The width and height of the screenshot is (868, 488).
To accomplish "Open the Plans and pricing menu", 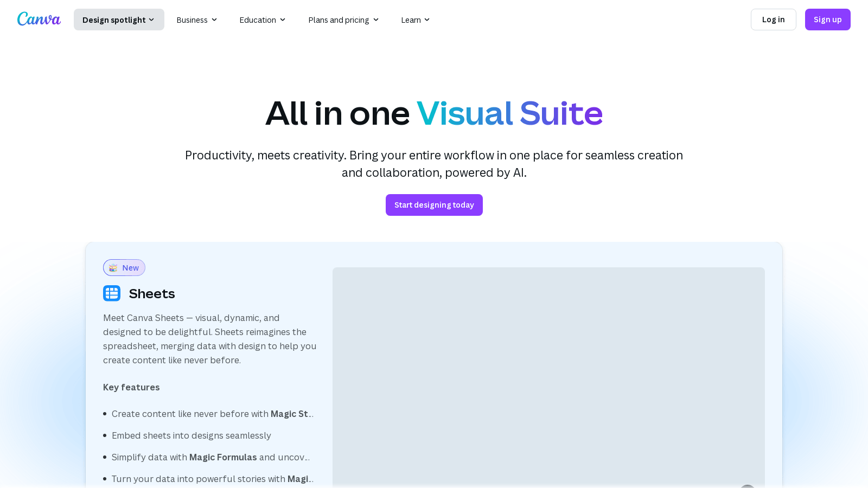I will point(343,20).
